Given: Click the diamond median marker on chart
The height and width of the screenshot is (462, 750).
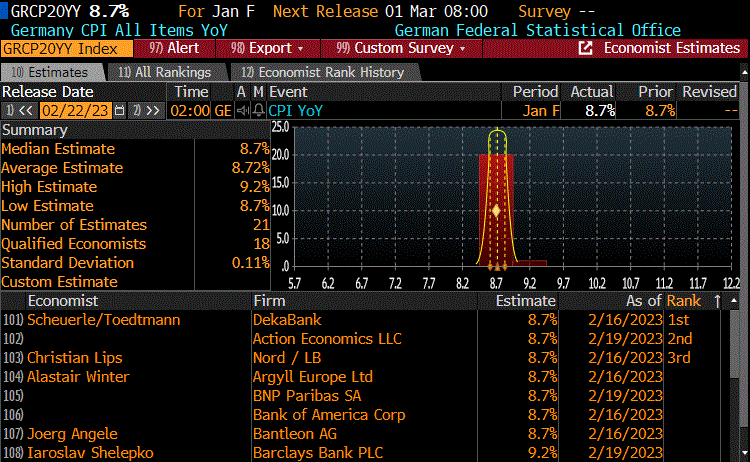Looking at the screenshot, I should 496,210.
